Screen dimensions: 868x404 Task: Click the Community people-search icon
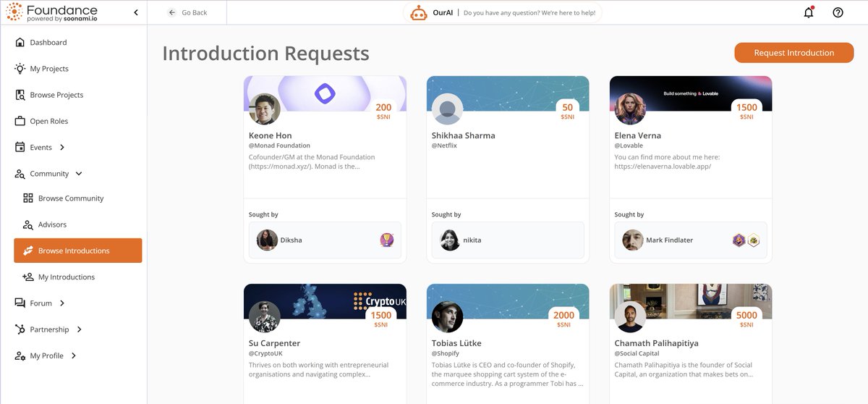[20, 174]
